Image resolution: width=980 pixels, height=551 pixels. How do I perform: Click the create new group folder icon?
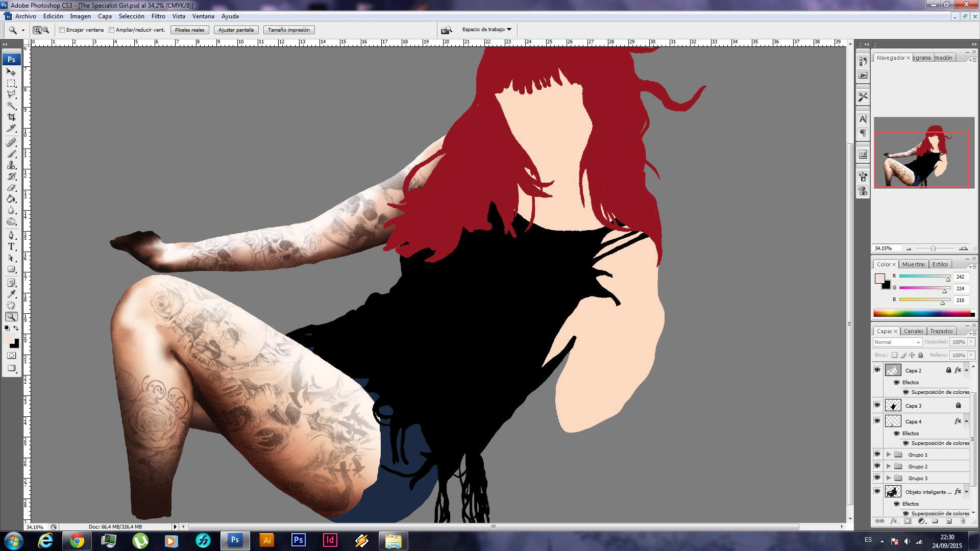point(935,521)
